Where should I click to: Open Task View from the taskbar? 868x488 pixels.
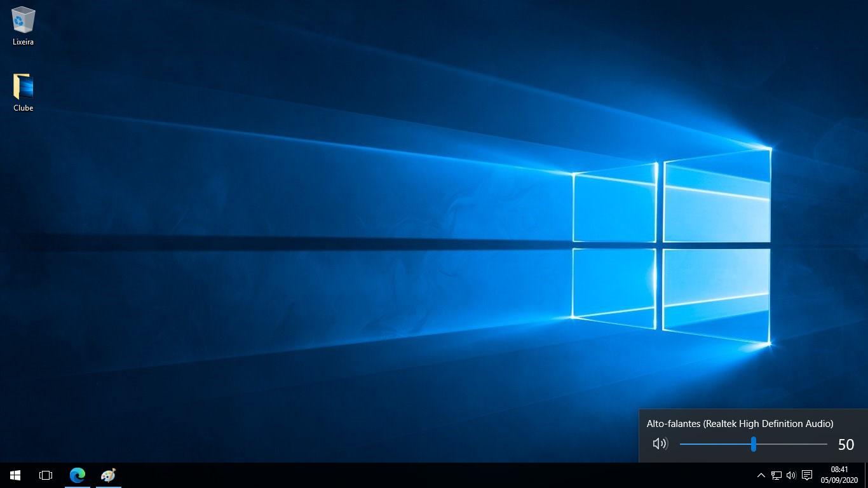pyautogui.click(x=46, y=475)
